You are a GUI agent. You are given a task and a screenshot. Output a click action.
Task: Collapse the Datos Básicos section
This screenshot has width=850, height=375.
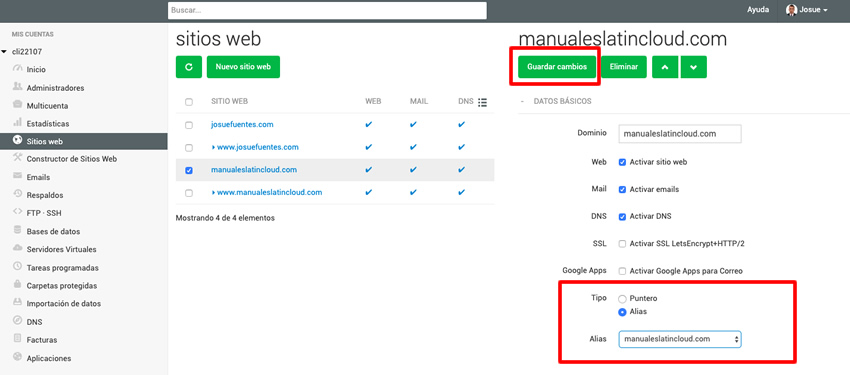click(x=522, y=101)
